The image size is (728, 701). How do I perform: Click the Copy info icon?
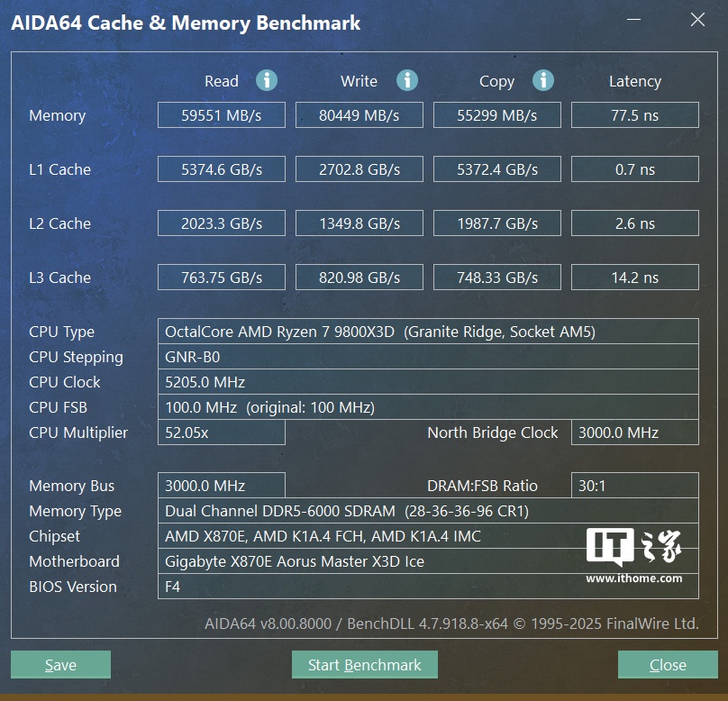pos(543,81)
